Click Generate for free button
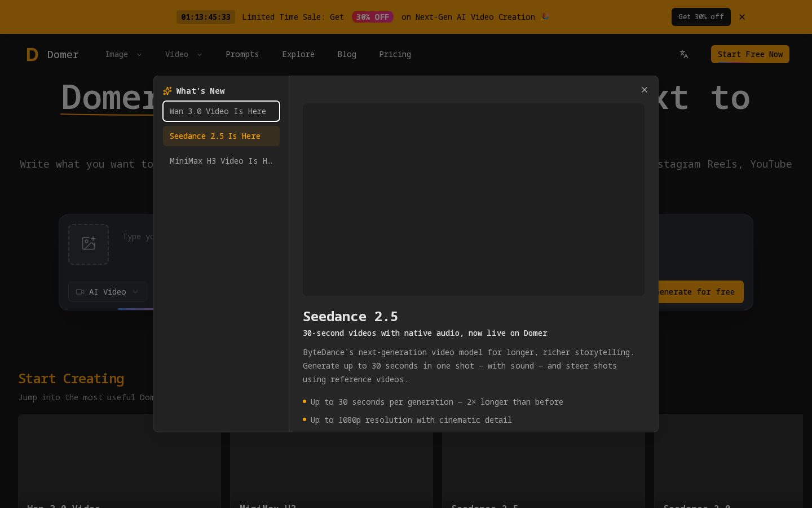The width and height of the screenshot is (812, 508). pyautogui.click(x=700, y=292)
